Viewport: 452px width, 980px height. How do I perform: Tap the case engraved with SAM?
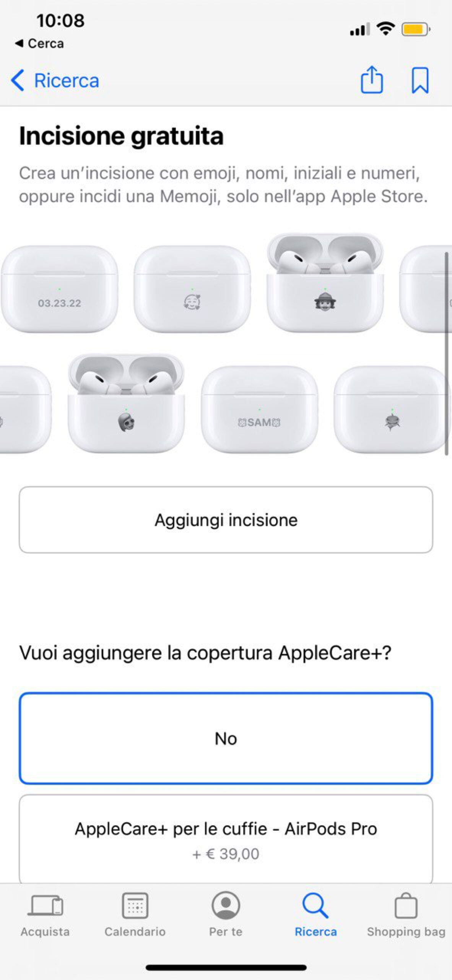(x=259, y=410)
